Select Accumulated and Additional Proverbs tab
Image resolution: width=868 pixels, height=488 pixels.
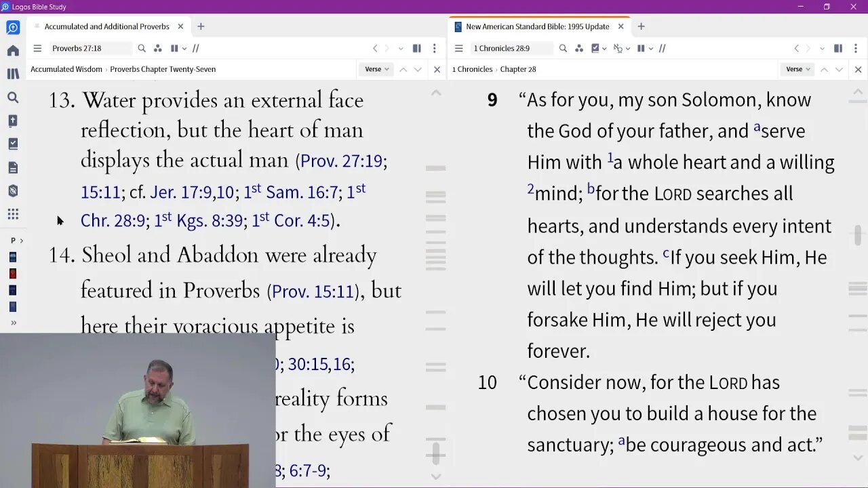[107, 26]
